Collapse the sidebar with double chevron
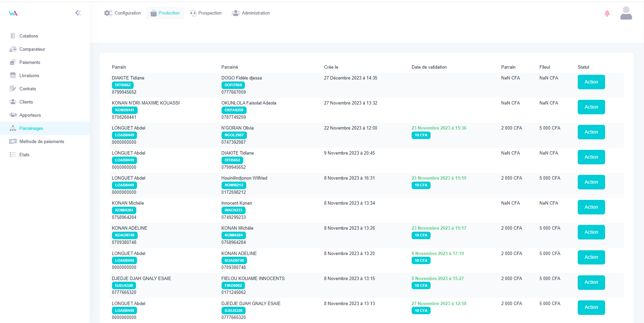 tap(78, 13)
